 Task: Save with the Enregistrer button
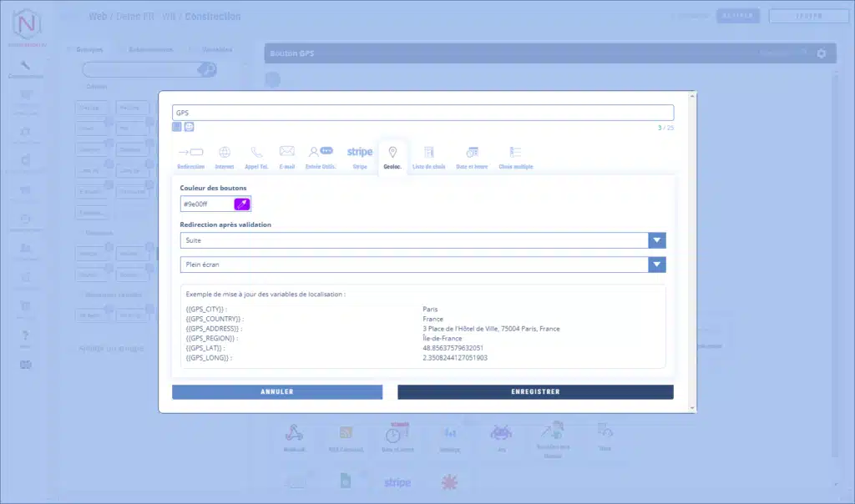pyautogui.click(x=535, y=391)
